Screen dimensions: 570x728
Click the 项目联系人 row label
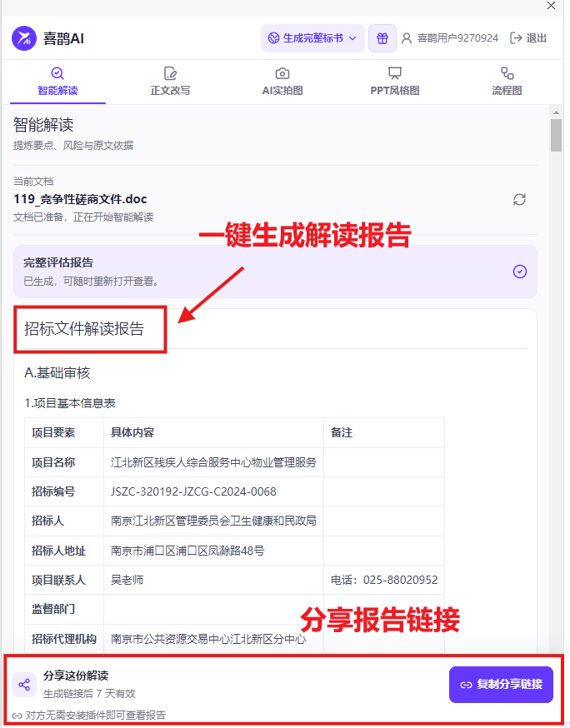tap(58, 580)
